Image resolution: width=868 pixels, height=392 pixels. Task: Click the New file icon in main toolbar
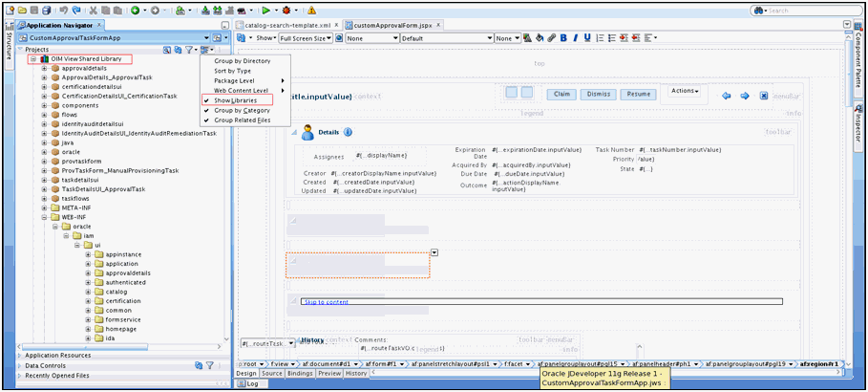tap(10, 10)
